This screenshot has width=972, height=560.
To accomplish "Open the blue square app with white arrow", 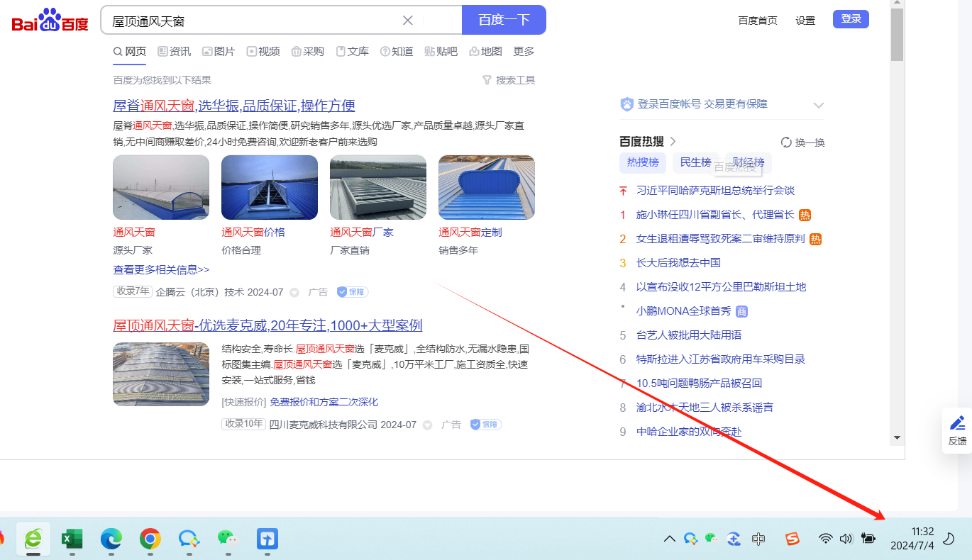I will pos(267,539).
